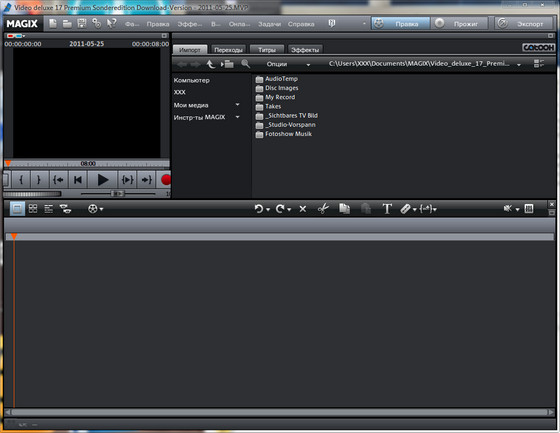Play the selected range button
Viewport: 560px width, 433px height.
(x=128, y=180)
